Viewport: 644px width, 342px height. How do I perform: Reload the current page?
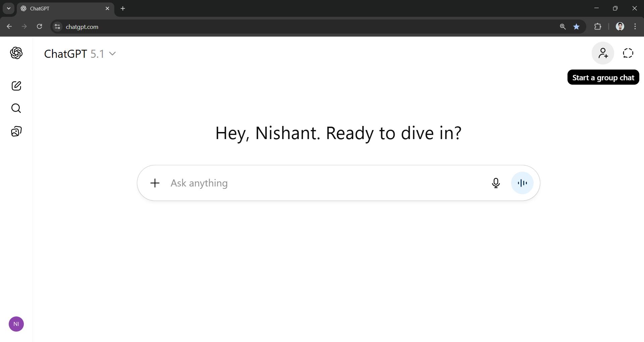(x=39, y=27)
